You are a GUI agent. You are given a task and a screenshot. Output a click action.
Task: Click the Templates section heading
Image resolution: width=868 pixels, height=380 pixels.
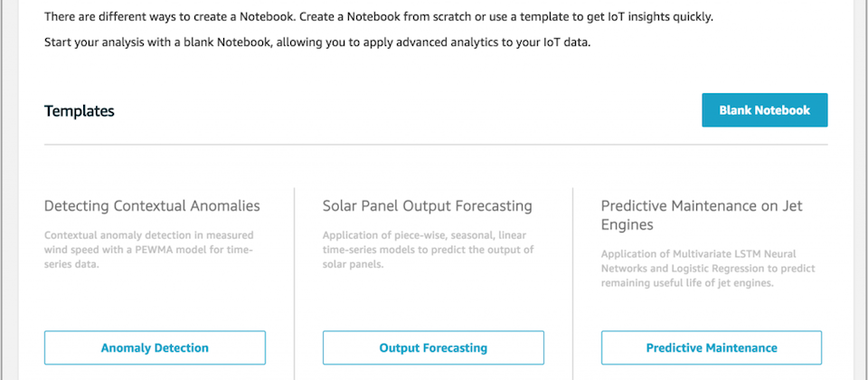click(x=80, y=111)
